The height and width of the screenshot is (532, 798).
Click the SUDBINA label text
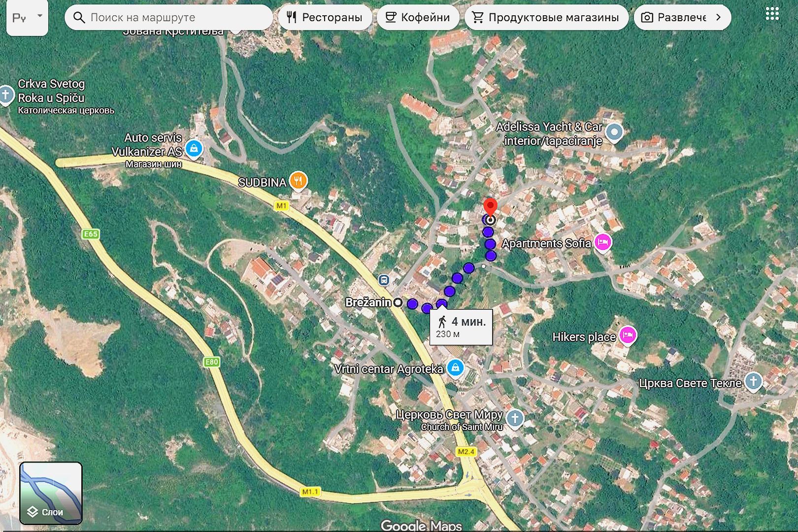click(x=262, y=183)
